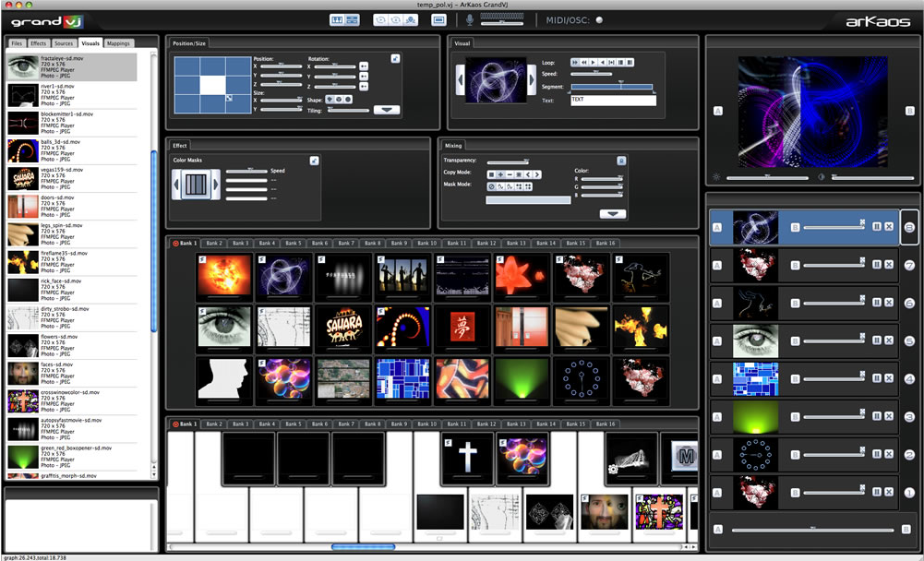Assign layer 6 to channel B
Viewport: 924px width, 561px height.
(x=795, y=303)
